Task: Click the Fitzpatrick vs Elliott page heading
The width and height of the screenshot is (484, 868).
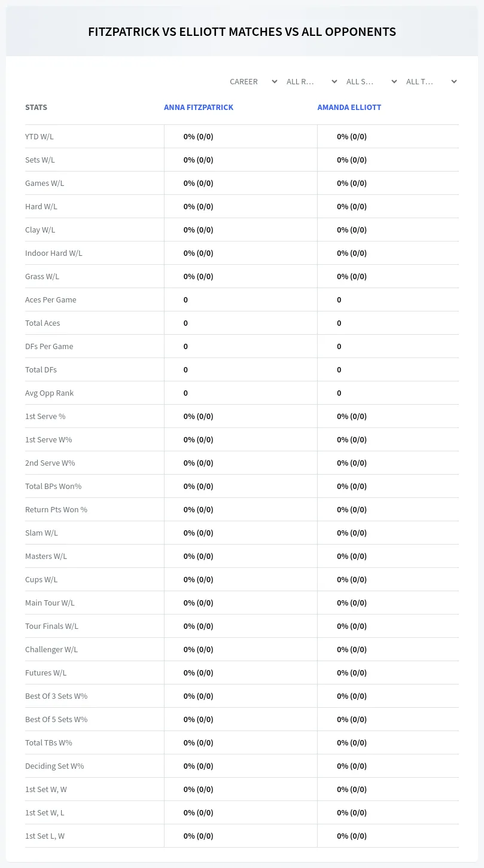Action: click(x=242, y=32)
